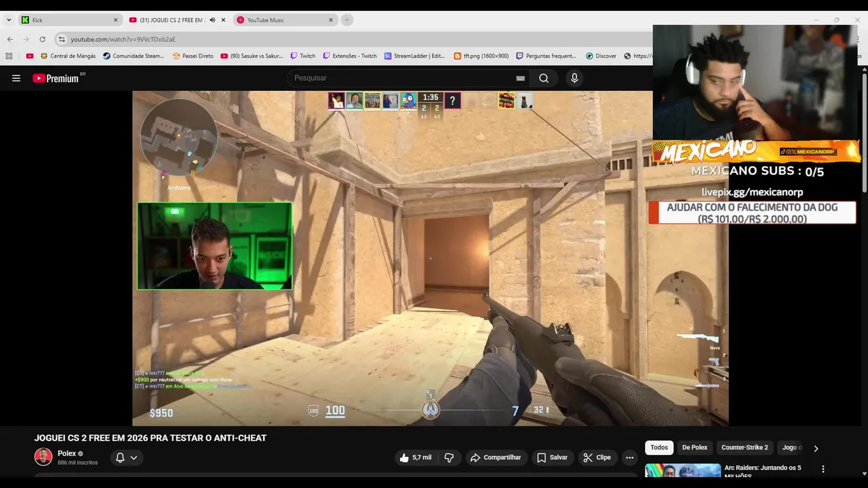Image resolution: width=868 pixels, height=488 pixels.
Task: Close the YouTube Music tab
Action: tap(331, 20)
